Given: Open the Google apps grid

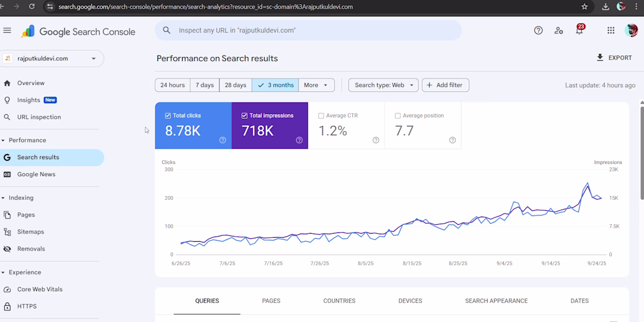Looking at the screenshot, I should tap(611, 30).
